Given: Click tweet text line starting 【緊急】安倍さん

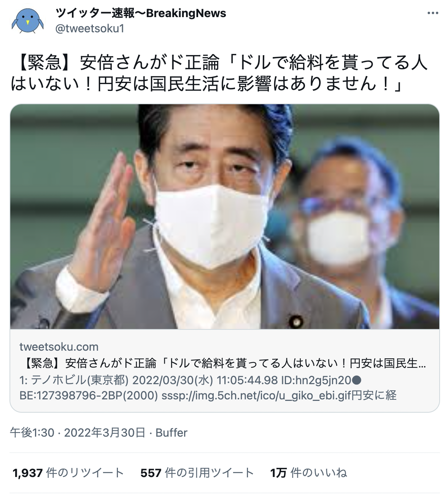Looking at the screenshot, I should (x=219, y=63).
